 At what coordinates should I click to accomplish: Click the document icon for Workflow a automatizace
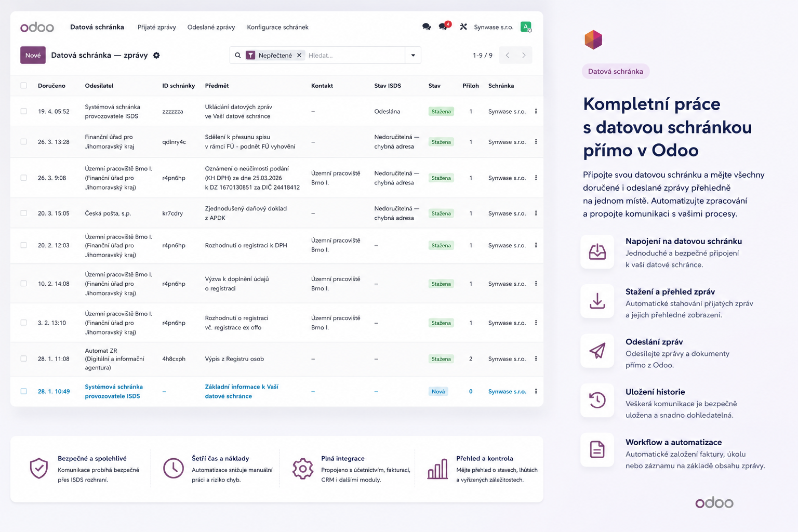coord(597,449)
